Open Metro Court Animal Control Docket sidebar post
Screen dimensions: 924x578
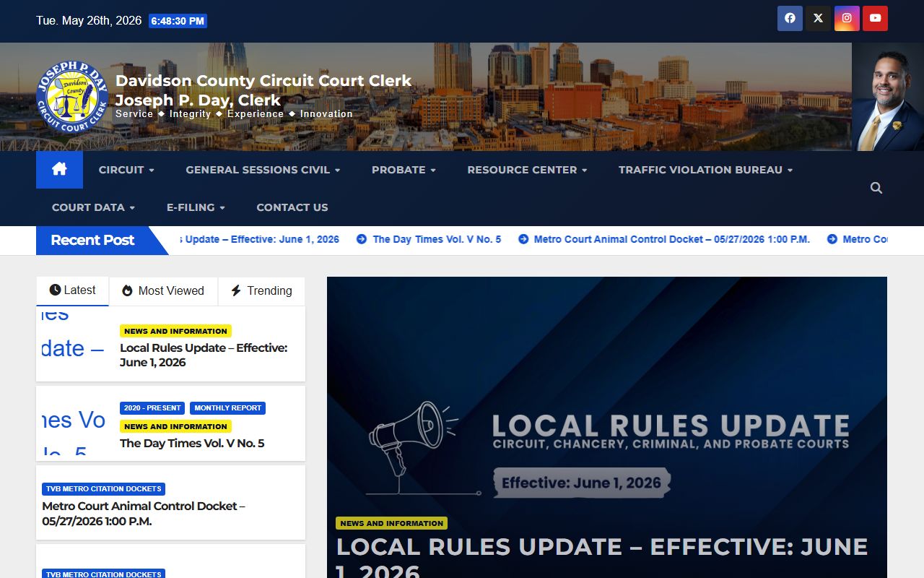tap(144, 513)
